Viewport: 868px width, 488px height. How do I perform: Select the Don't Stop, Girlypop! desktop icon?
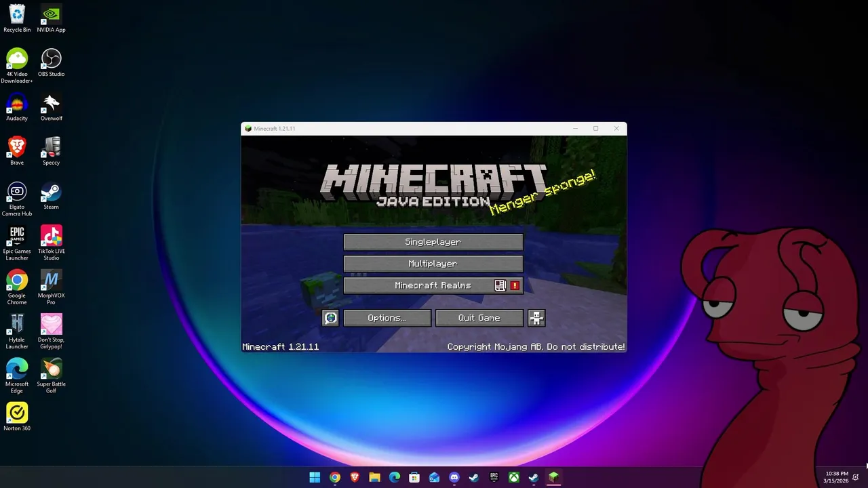pos(52,331)
